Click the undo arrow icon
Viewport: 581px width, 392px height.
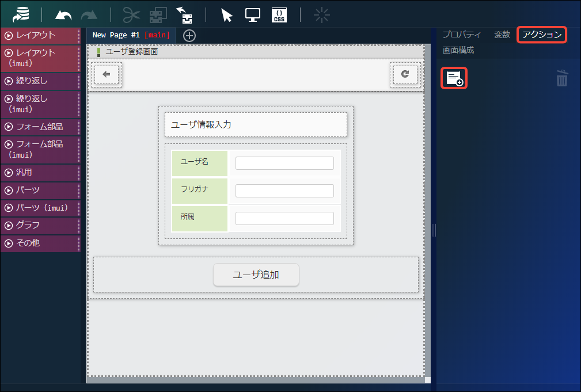tap(63, 15)
